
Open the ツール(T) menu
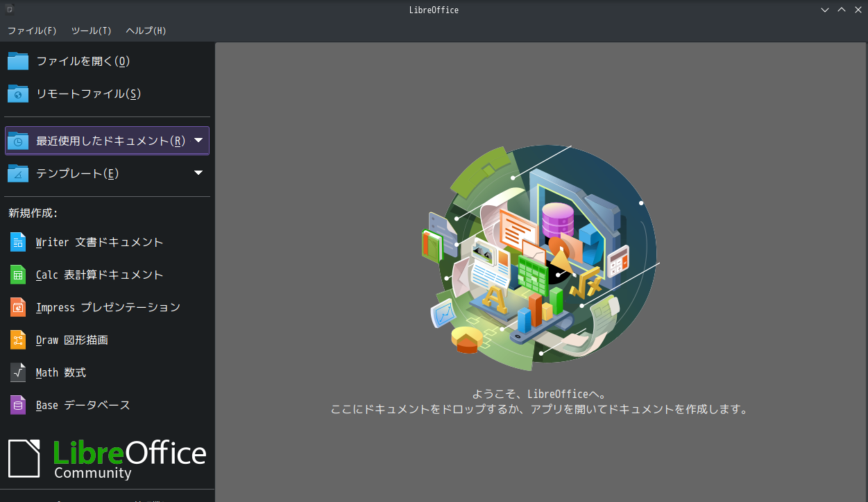point(91,31)
